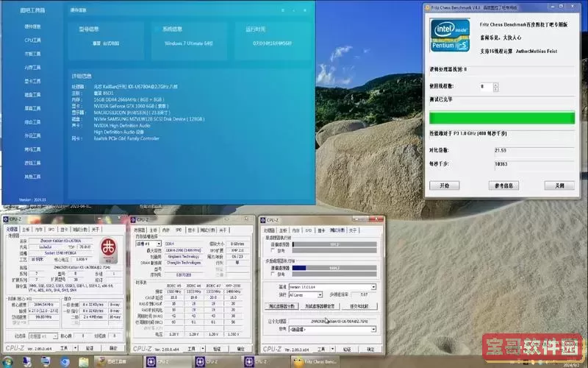Open 主板 tab in CPU-Z processor window
Screen dimensions: 588x368
(26, 230)
